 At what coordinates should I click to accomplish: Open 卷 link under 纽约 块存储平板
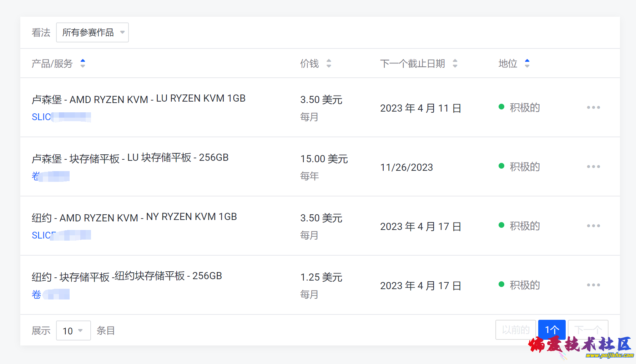[36, 294]
